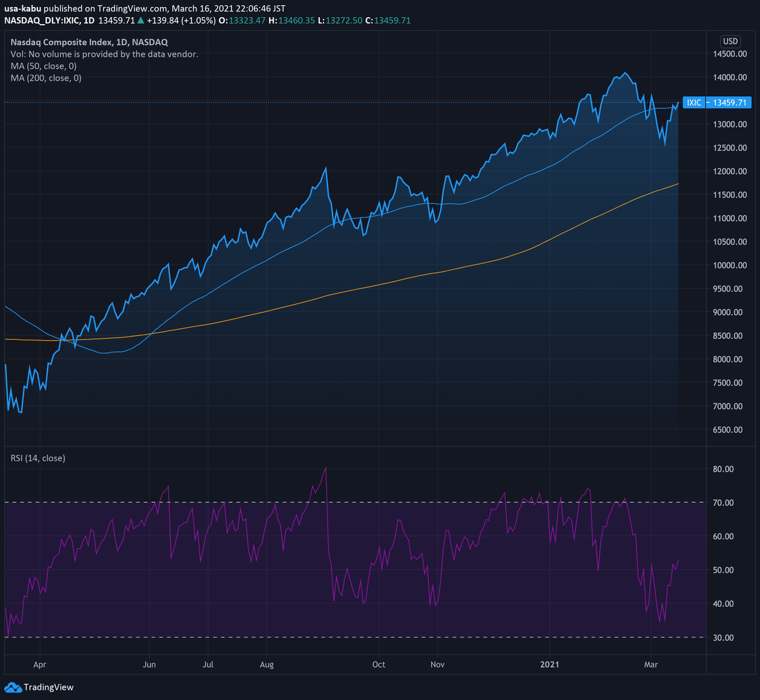Click the open price O:13323.47 value
Image resolution: width=760 pixels, height=700 pixels.
243,20
